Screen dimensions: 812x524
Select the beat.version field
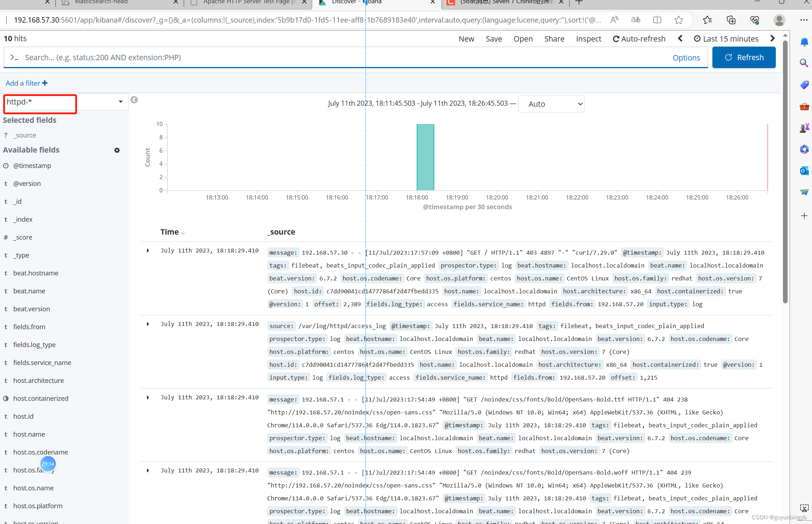point(32,309)
